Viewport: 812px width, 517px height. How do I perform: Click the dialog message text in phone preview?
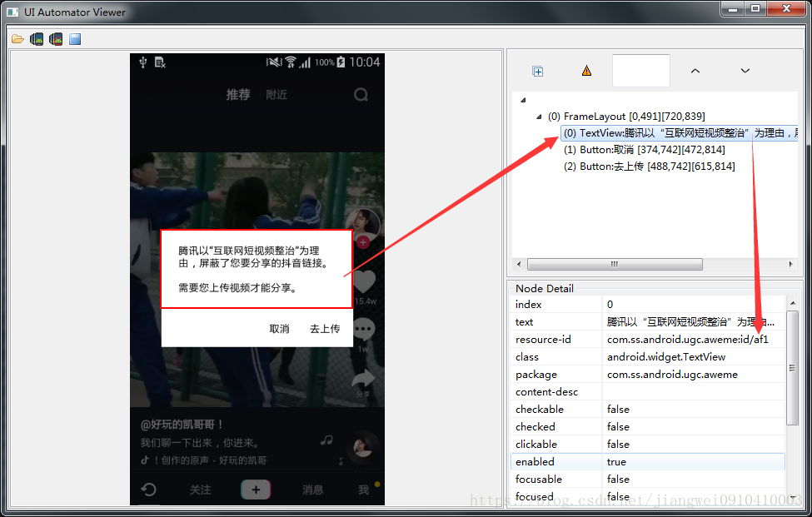click(253, 269)
